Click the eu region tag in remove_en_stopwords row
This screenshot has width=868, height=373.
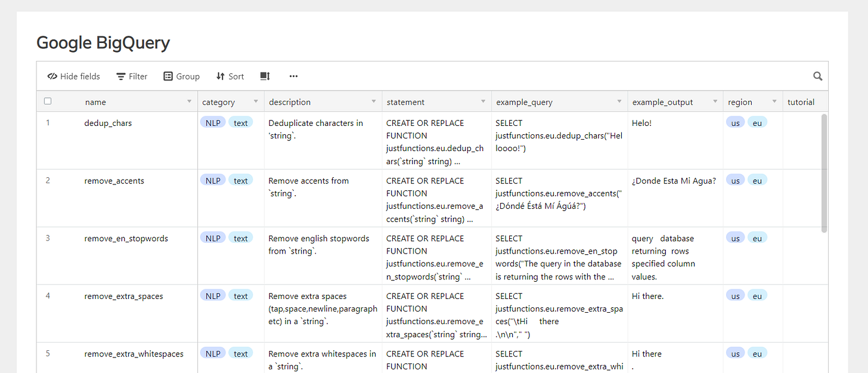[757, 238]
